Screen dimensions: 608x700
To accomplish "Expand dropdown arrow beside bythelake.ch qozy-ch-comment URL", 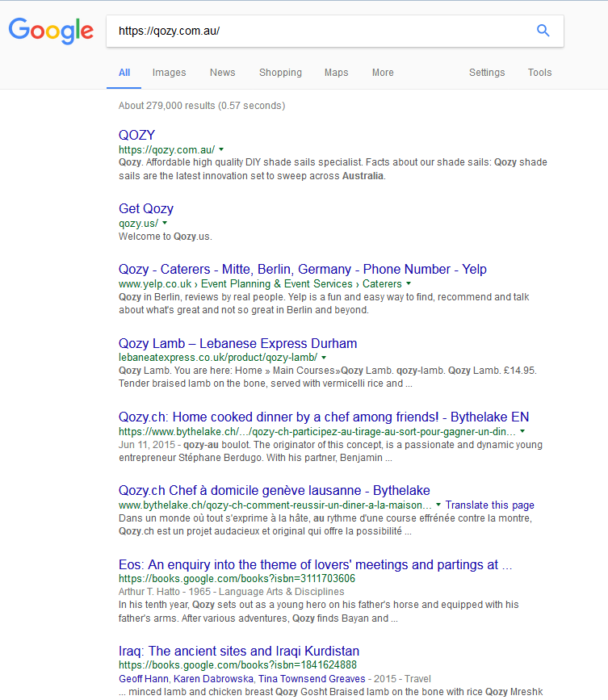I will click(x=438, y=505).
